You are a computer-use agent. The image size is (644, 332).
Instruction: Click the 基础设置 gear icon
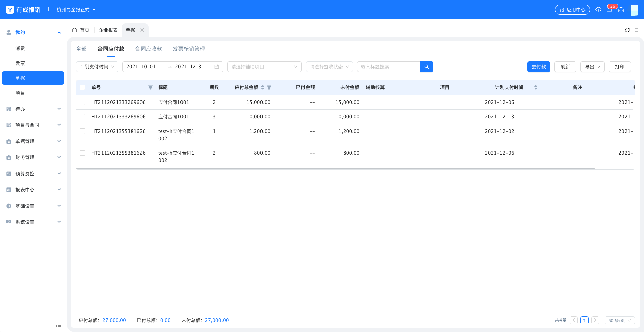pos(9,206)
